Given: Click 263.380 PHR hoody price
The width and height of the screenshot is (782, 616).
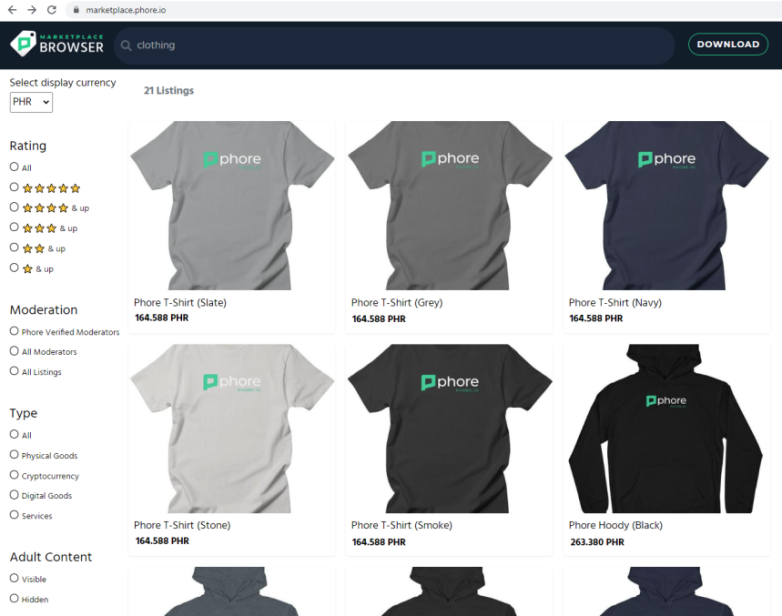Looking at the screenshot, I should pyautogui.click(x=597, y=542).
